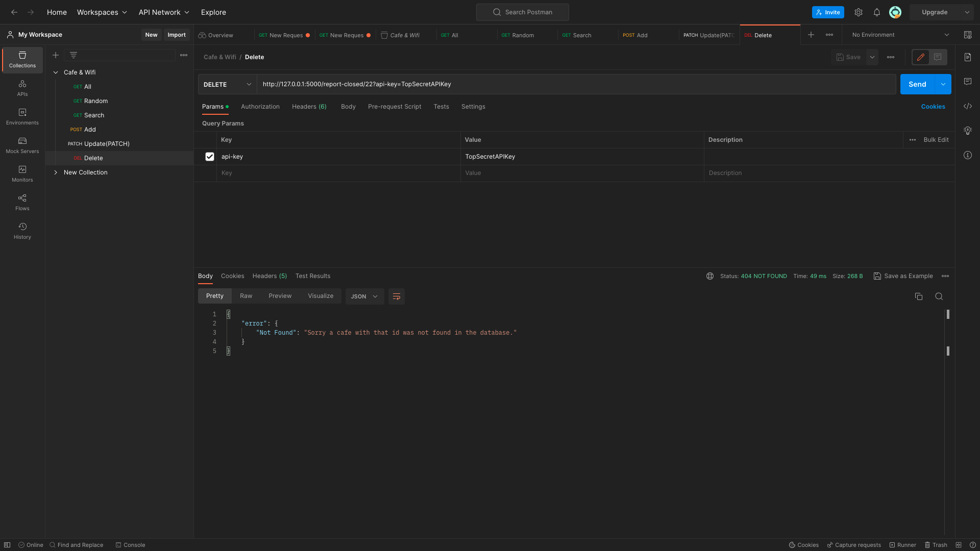Switch to edit (pencil) mode toggle
The height and width of the screenshot is (551, 980).
(920, 57)
